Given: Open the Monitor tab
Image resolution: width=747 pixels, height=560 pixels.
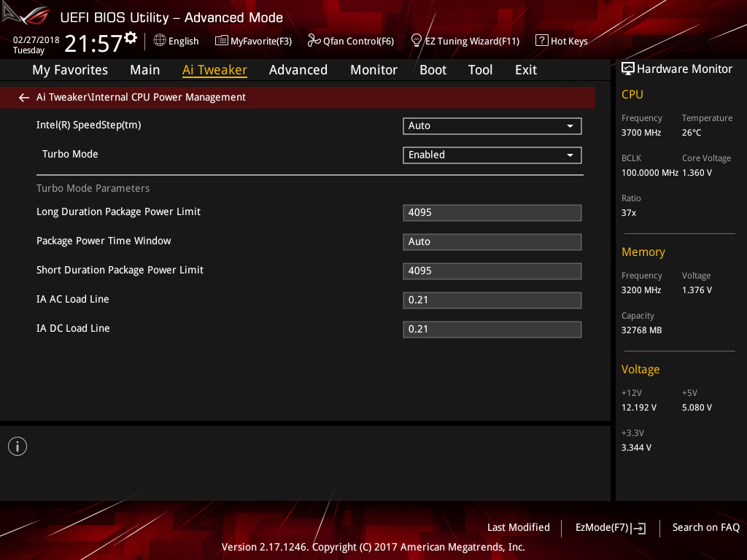Looking at the screenshot, I should click(x=373, y=70).
